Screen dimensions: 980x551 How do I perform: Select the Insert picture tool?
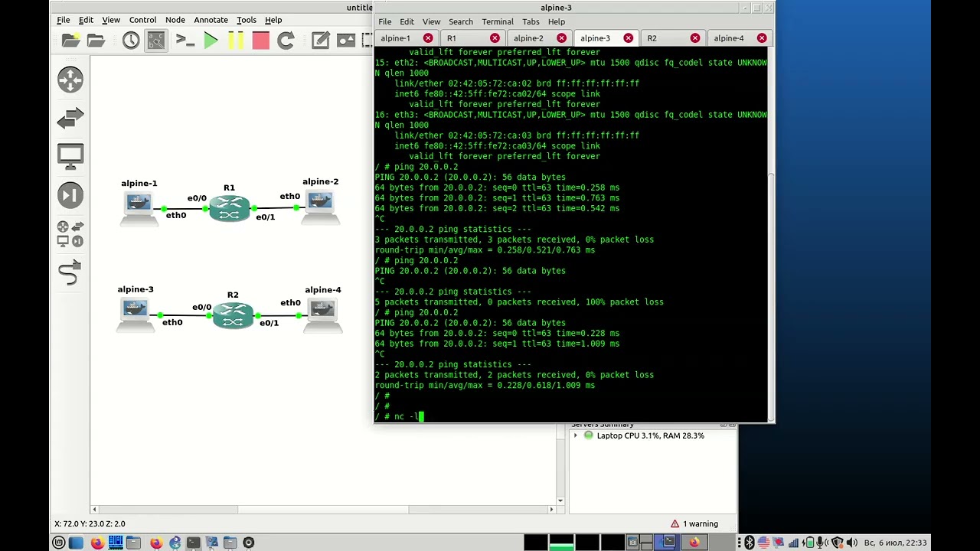346,41
